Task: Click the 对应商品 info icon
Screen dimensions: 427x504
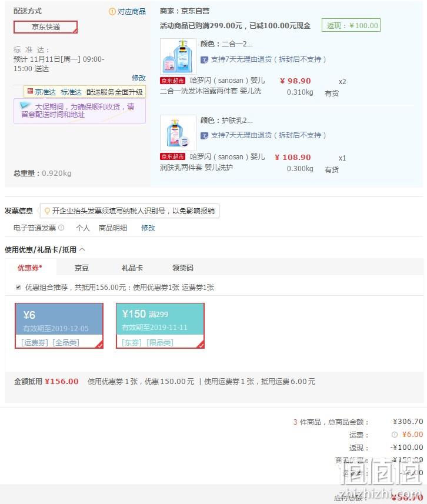Action: click(112, 12)
